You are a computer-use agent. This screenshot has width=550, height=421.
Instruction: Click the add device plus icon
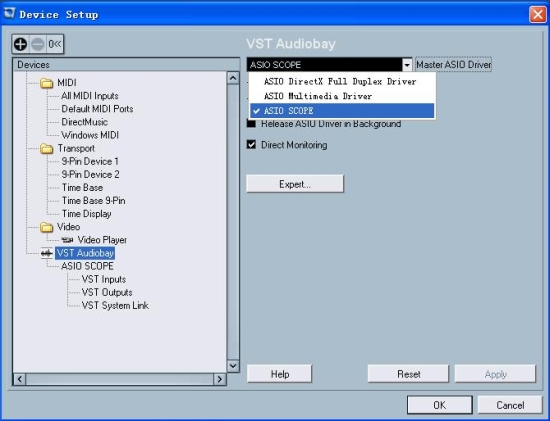tap(20, 44)
